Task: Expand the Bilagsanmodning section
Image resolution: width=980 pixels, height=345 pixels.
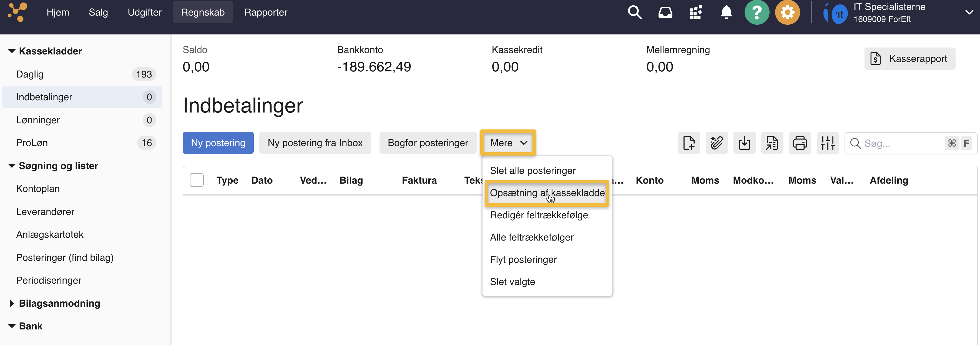Action: click(x=11, y=303)
